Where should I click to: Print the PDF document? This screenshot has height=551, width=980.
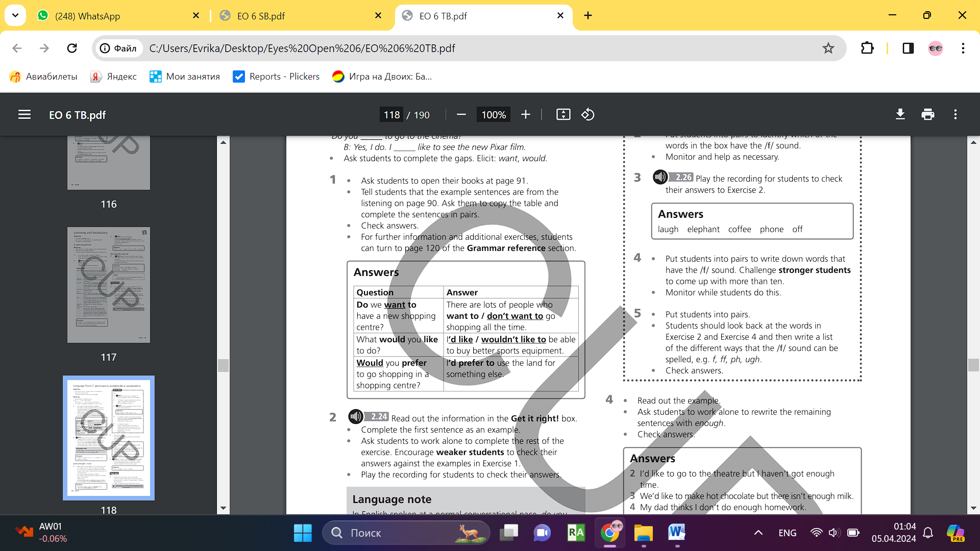click(928, 115)
